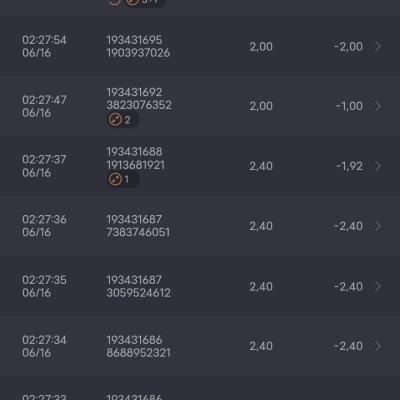
Task: Open the row with ID 3059524612
Action: click(200, 286)
